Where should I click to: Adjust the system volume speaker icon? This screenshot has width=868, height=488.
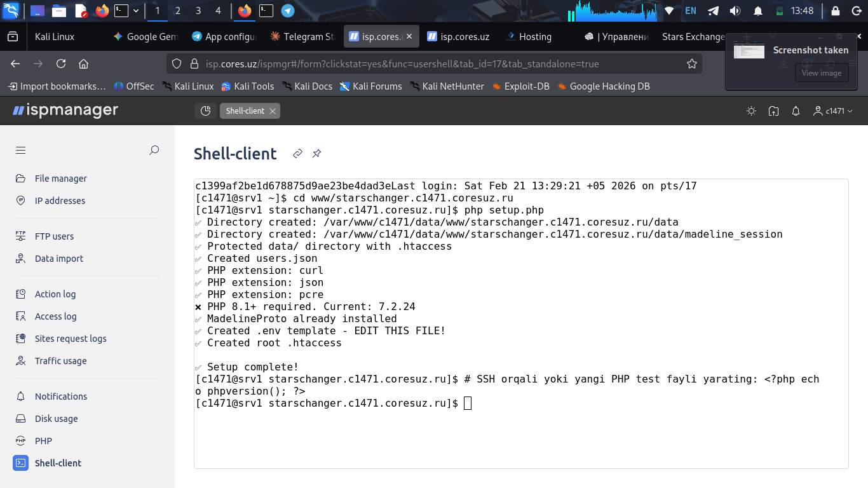tap(735, 11)
